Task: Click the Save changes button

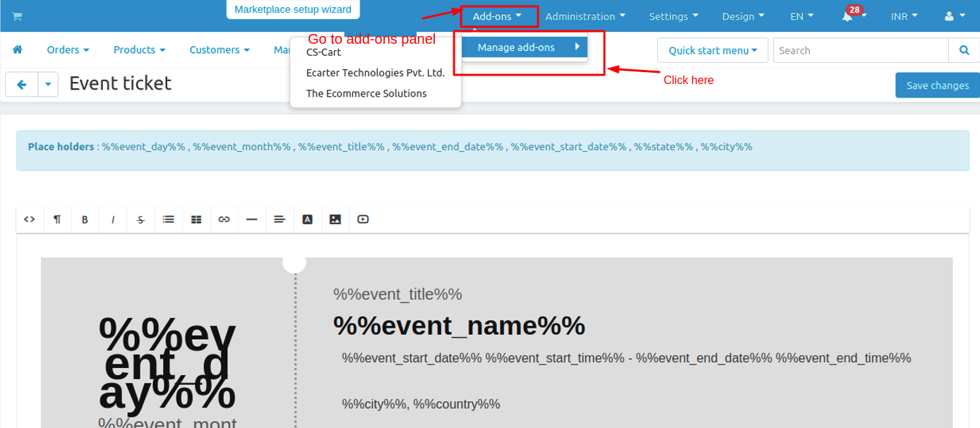Action: (937, 85)
